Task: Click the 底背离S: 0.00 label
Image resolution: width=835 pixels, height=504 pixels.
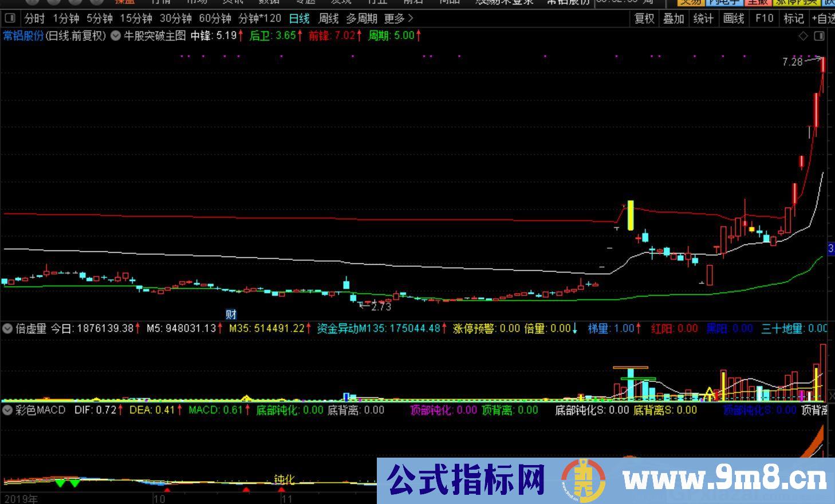Action: point(665,410)
